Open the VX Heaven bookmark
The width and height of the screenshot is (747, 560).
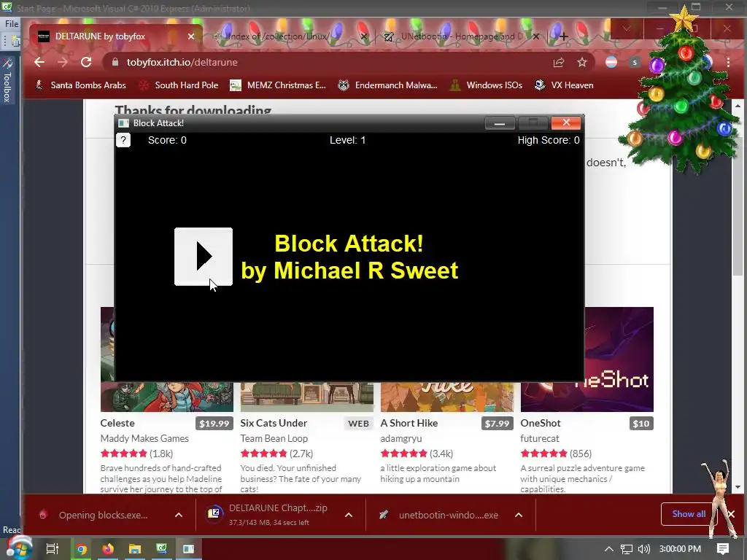[x=564, y=85]
